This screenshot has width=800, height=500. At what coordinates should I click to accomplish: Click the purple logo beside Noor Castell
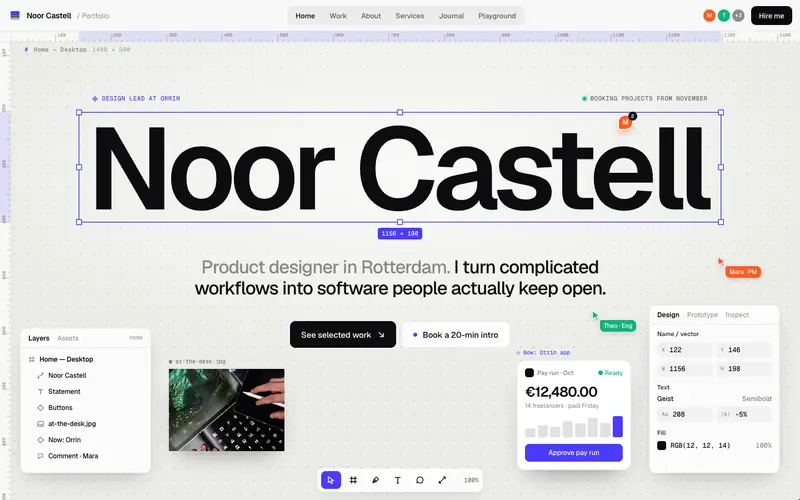pyautogui.click(x=15, y=16)
